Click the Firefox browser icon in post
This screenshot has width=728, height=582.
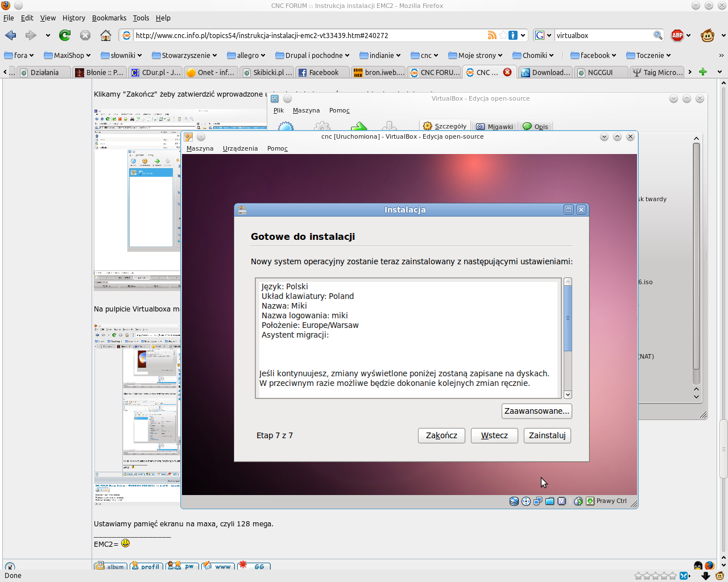click(x=709, y=566)
